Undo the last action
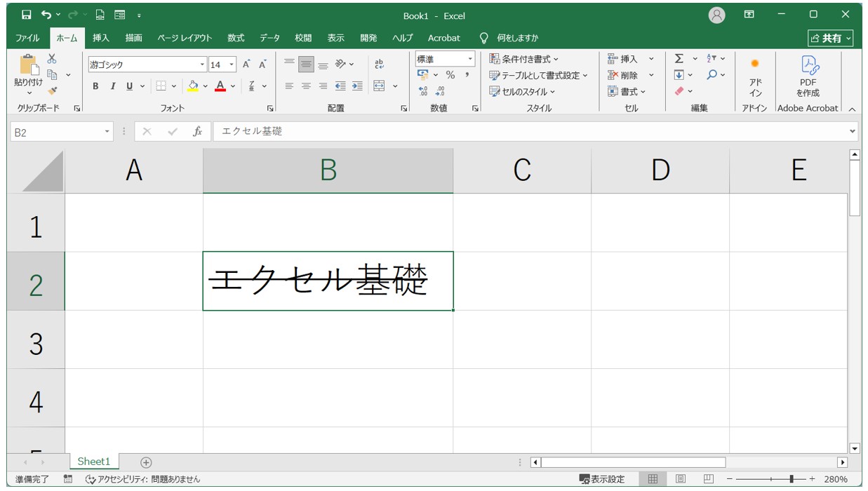The image size is (868, 491). (46, 15)
